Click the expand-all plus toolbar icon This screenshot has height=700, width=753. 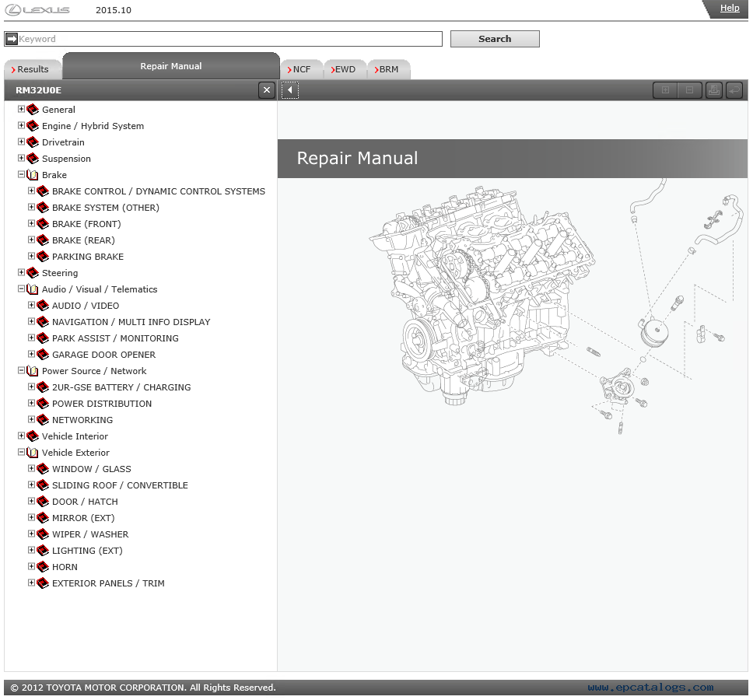pos(665,90)
